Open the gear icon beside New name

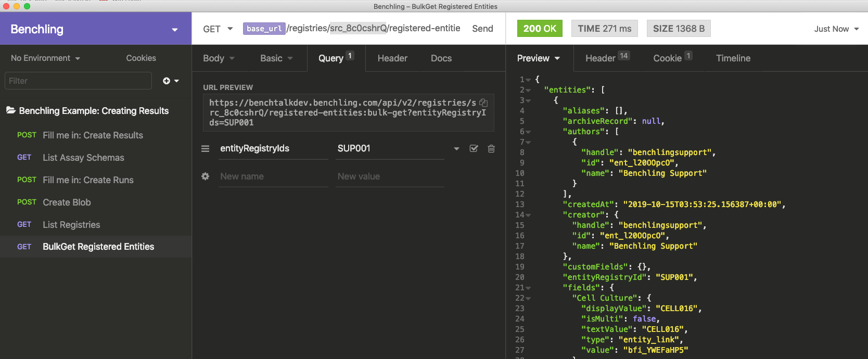click(x=206, y=176)
